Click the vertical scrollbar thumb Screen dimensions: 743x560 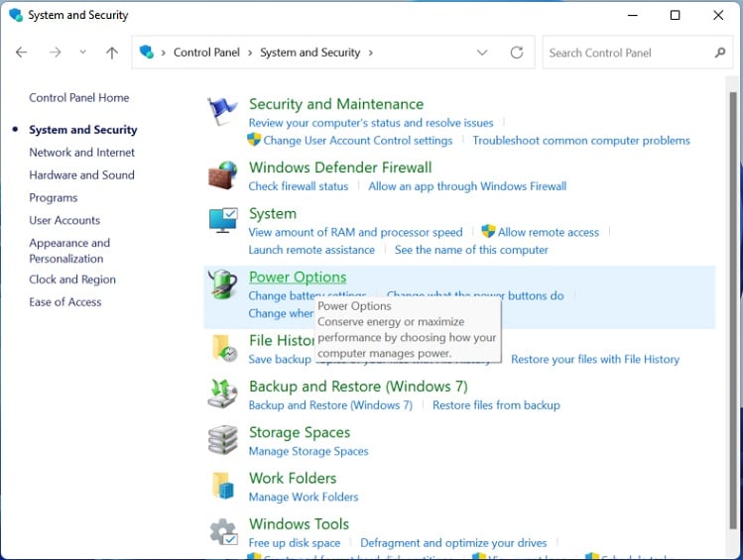(733, 310)
